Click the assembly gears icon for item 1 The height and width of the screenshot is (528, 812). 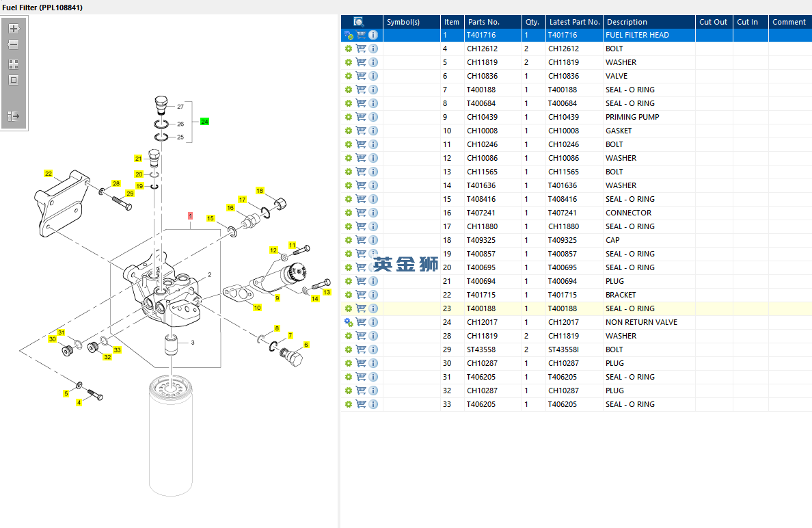[x=349, y=36]
